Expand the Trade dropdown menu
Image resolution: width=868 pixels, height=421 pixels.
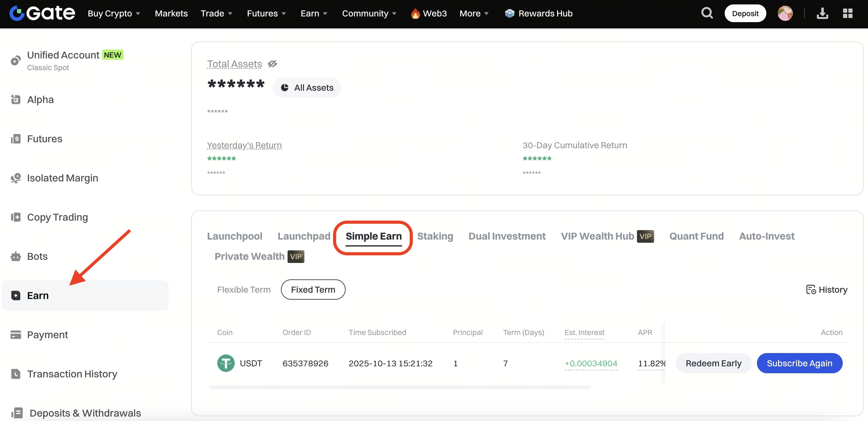[216, 14]
